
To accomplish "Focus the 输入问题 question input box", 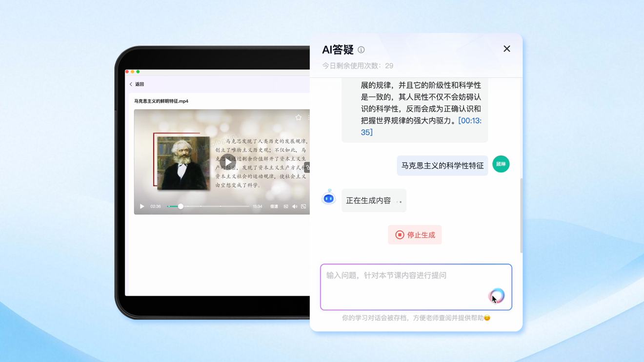I will pyautogui.click(x=416, y=287).
